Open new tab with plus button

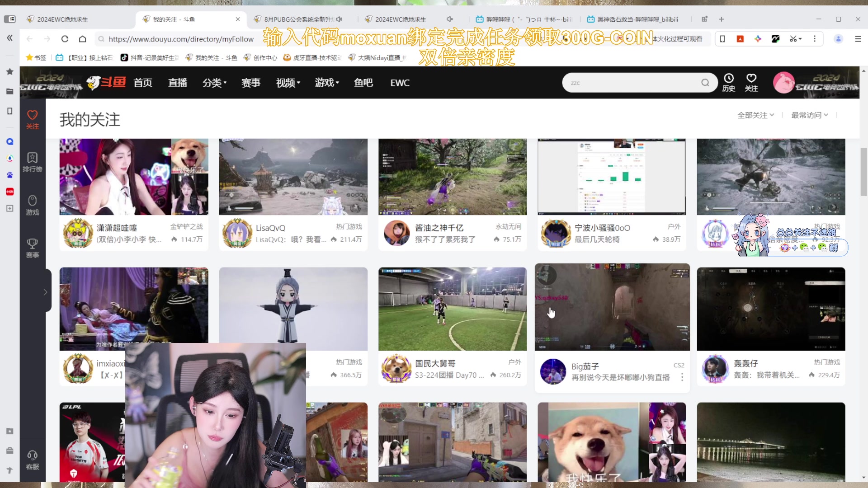click(722, 19)
